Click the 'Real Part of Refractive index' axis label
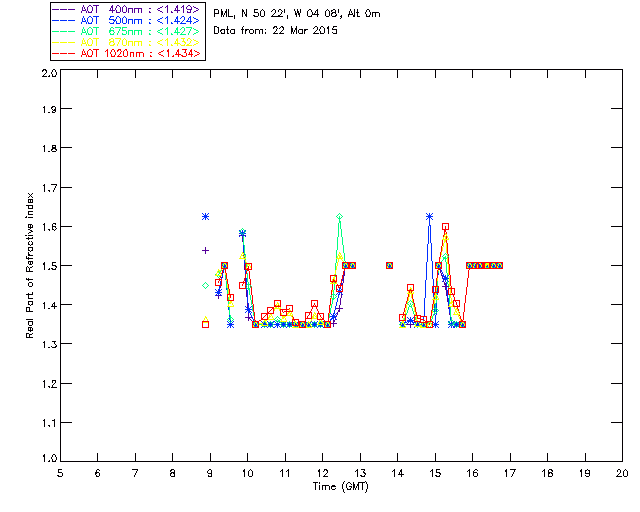 tap(29, 266)
